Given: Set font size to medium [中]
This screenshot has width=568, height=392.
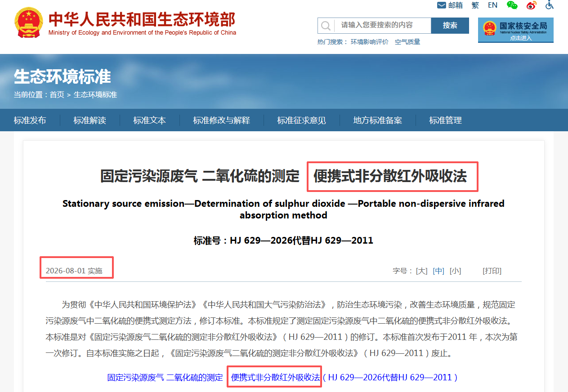Looking at the screenshot, I should pyautogui.click(x=438, y=271).
